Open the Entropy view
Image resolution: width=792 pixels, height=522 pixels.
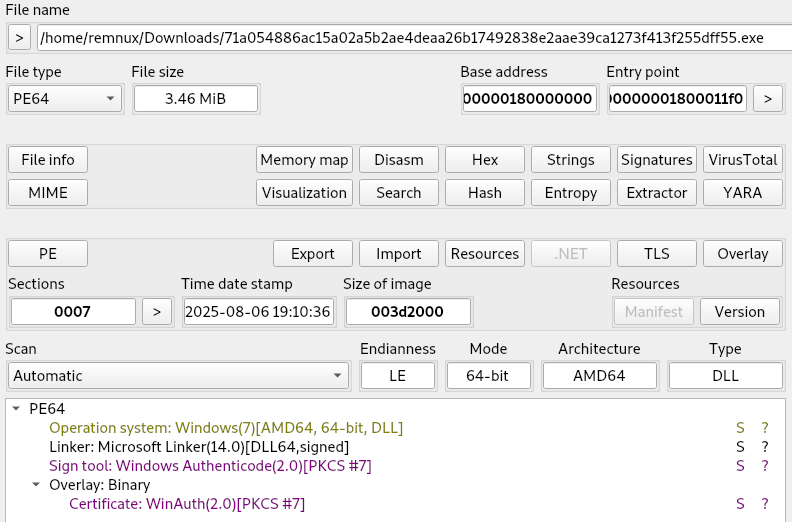click(571, 193)
